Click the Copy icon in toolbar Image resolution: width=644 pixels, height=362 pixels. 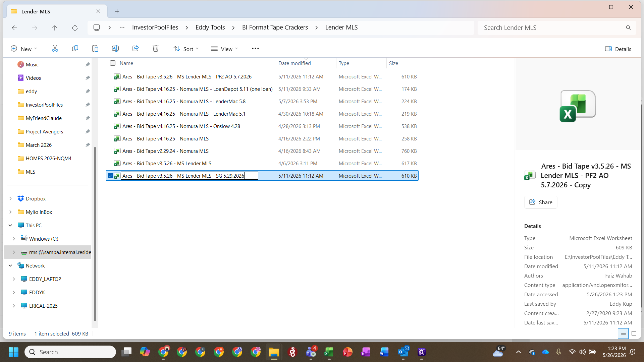pos(75,49)
